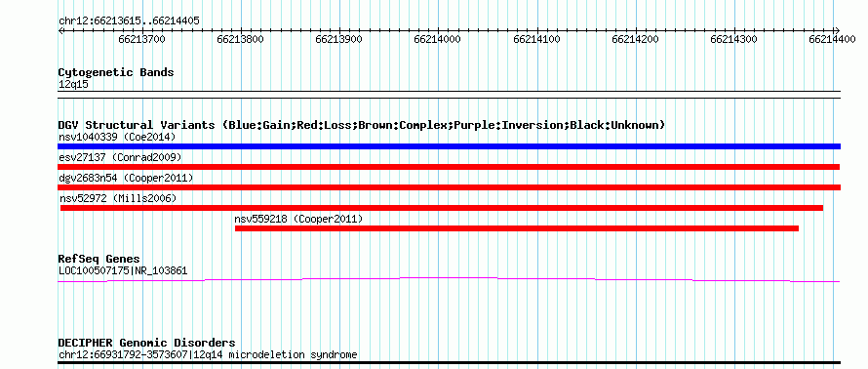Image resolution: width=868 pixels, height=369 pixels.
Task: Click ruler position 66214000
Action: pyautogui.click(x=437, y=39)
